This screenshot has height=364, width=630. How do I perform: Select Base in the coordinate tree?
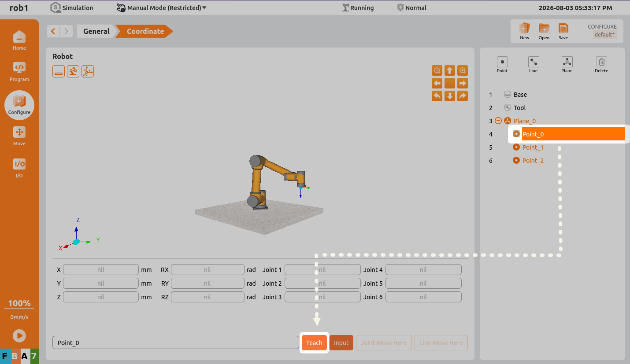520,95
